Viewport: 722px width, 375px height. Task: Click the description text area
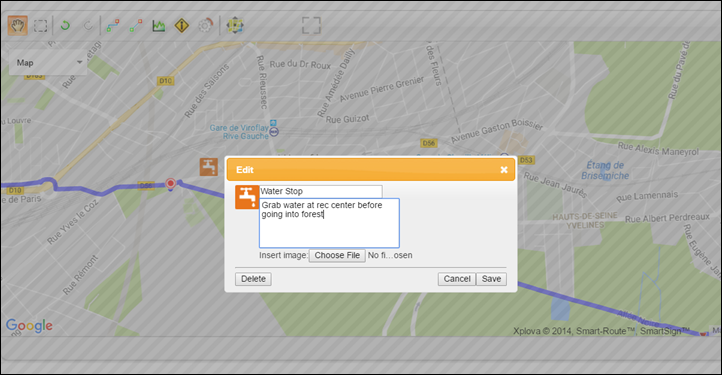tap(329, 223)
